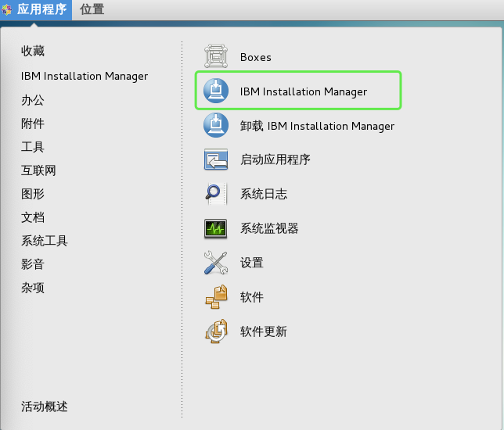Choose 卸载 IBM Installation Manager label
Screen dimensions: 504x430
click(317, 126)
